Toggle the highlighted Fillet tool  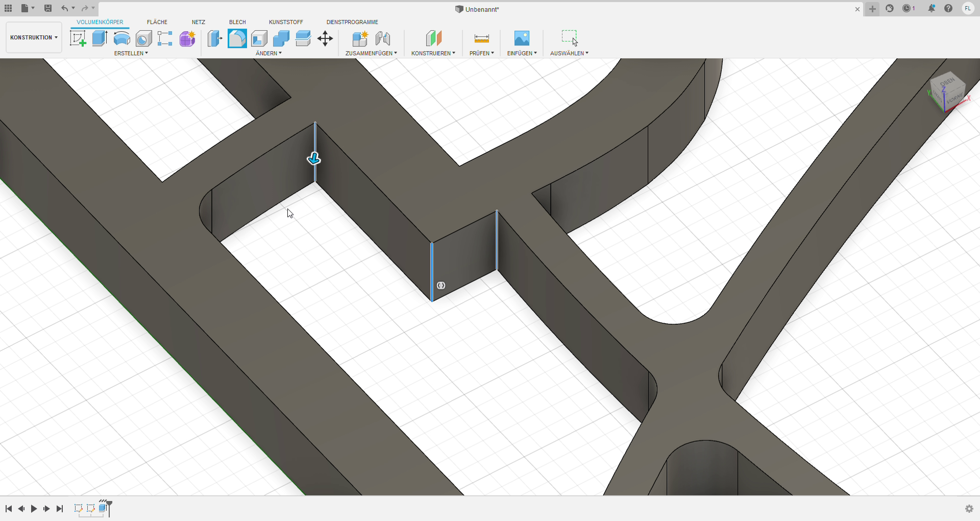coord(237,38)
